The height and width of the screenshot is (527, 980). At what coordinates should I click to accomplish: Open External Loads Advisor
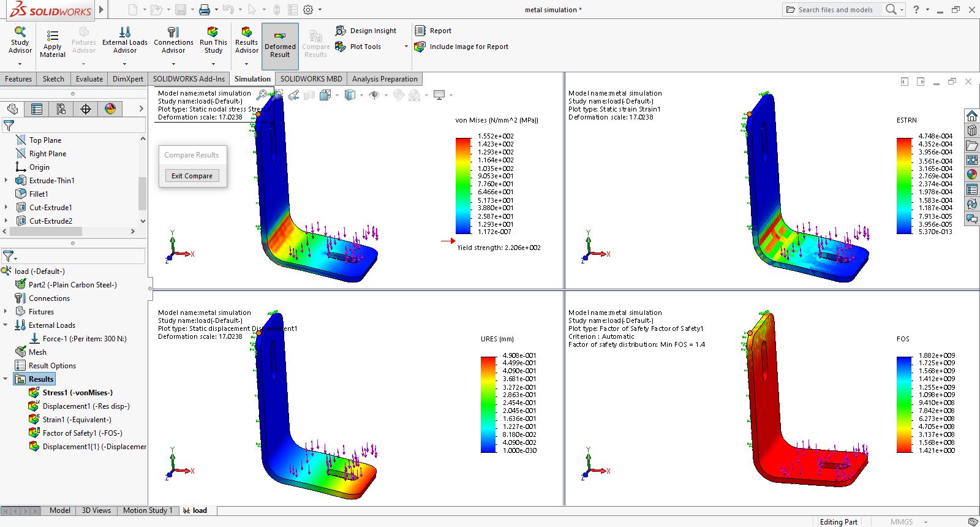click(x=125, y=40)
